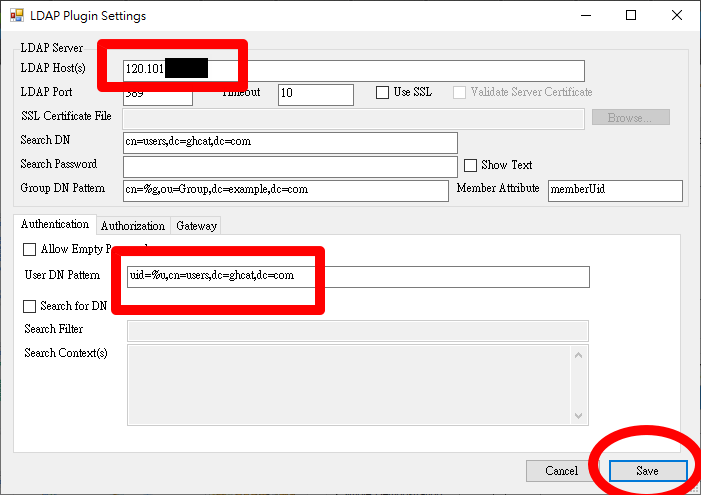
Task: Click the Browse... button
Action: click(630, 118)
